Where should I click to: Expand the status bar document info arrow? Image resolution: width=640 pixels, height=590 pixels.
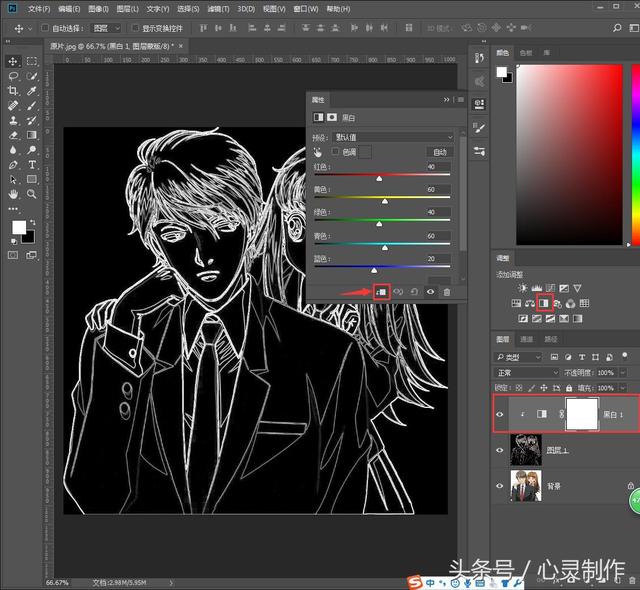[171, 583]
